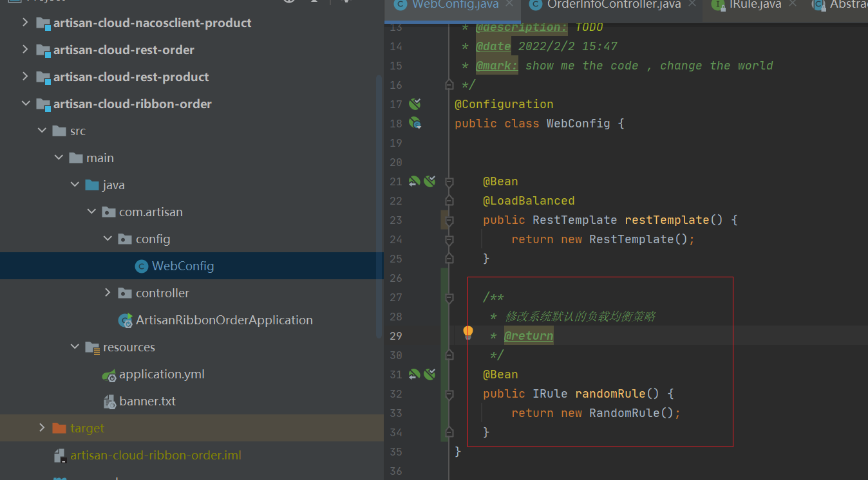Click the @return tag on line 29
Screen dimensions: 868x480
(529, 336)
